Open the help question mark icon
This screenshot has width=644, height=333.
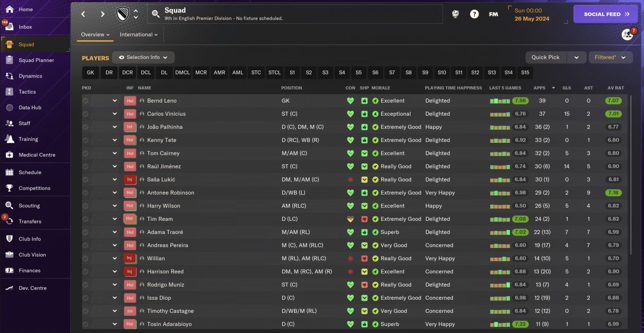474,14
